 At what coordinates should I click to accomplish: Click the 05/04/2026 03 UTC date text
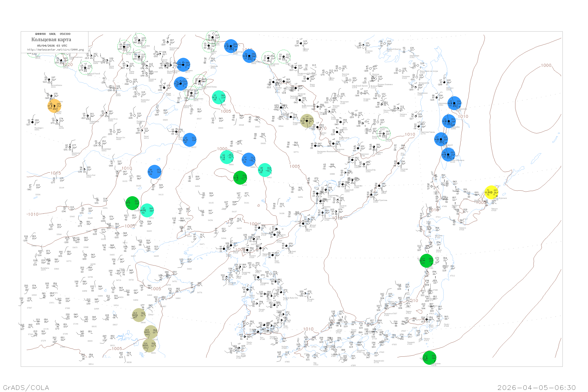point(52,46)
